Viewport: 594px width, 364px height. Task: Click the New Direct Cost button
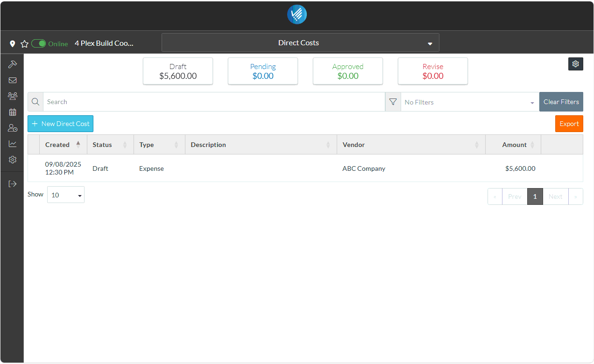pos(61,124)
